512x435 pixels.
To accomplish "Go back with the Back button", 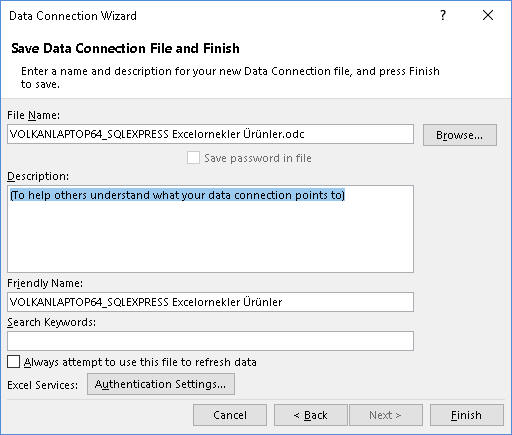I will coord(311,415).
